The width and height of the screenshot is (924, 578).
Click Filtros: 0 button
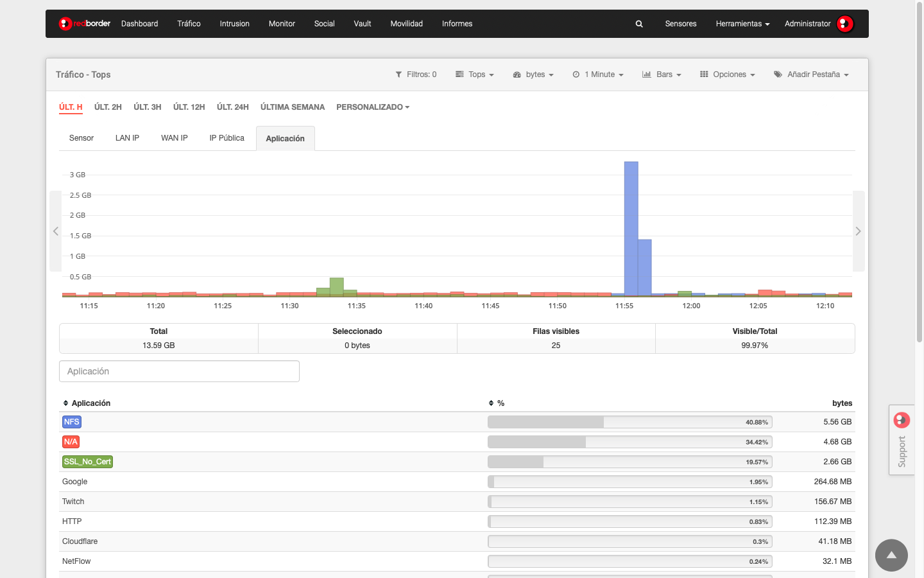click(x=416, y=74)
